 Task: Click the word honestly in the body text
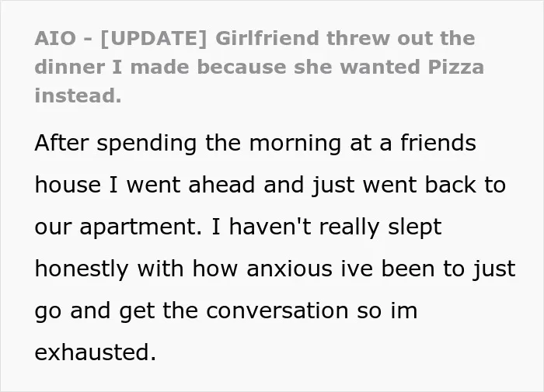click(82, 269)
